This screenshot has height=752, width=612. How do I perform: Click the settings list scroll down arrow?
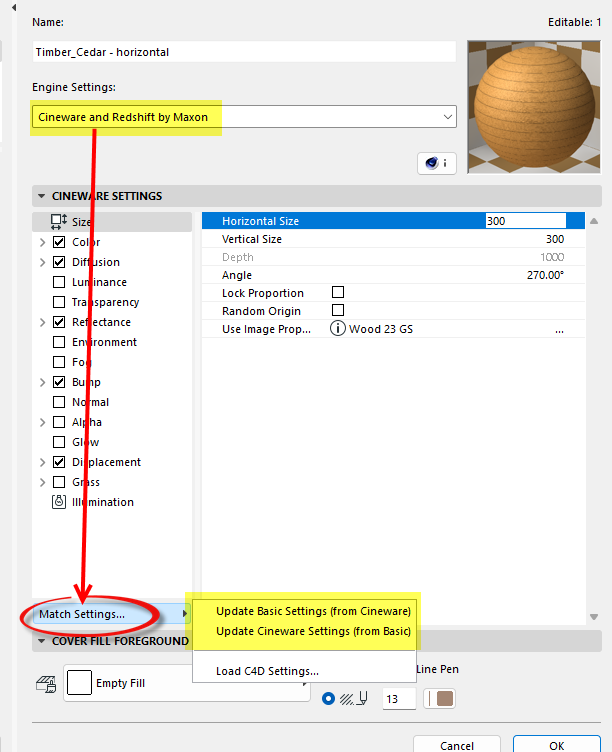[594, 617]
